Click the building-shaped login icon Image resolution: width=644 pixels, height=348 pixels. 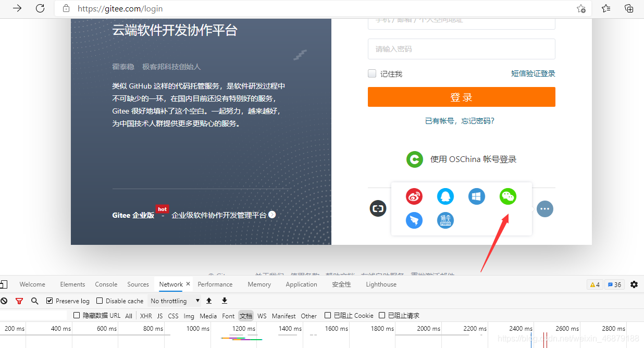pos(445,220)
